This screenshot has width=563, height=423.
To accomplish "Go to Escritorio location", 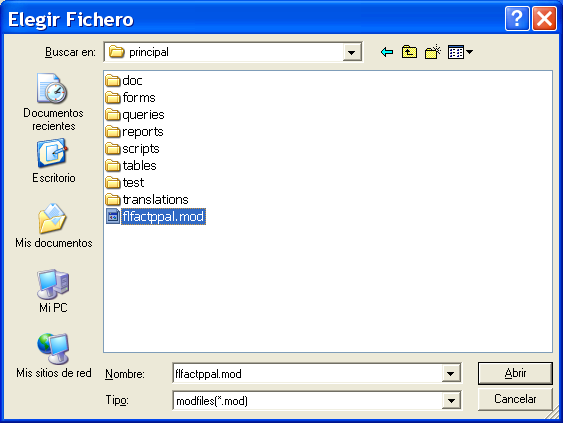I will (53, 162).
